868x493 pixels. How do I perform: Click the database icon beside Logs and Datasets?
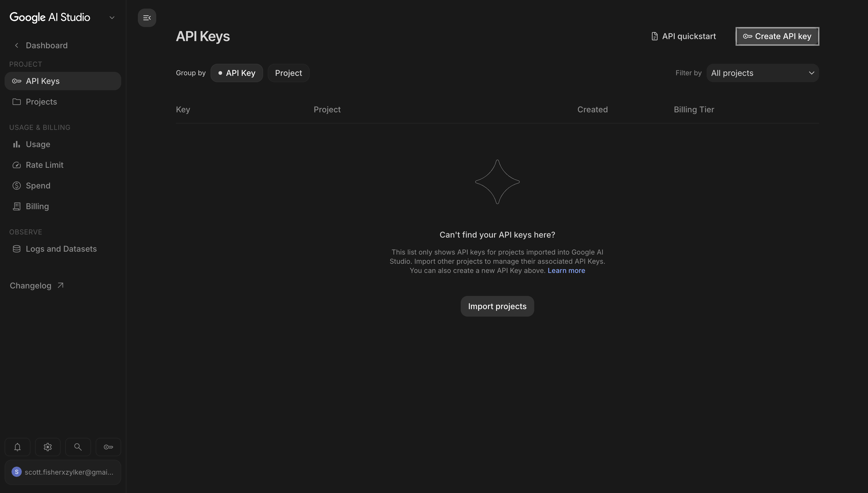point(17,249)
